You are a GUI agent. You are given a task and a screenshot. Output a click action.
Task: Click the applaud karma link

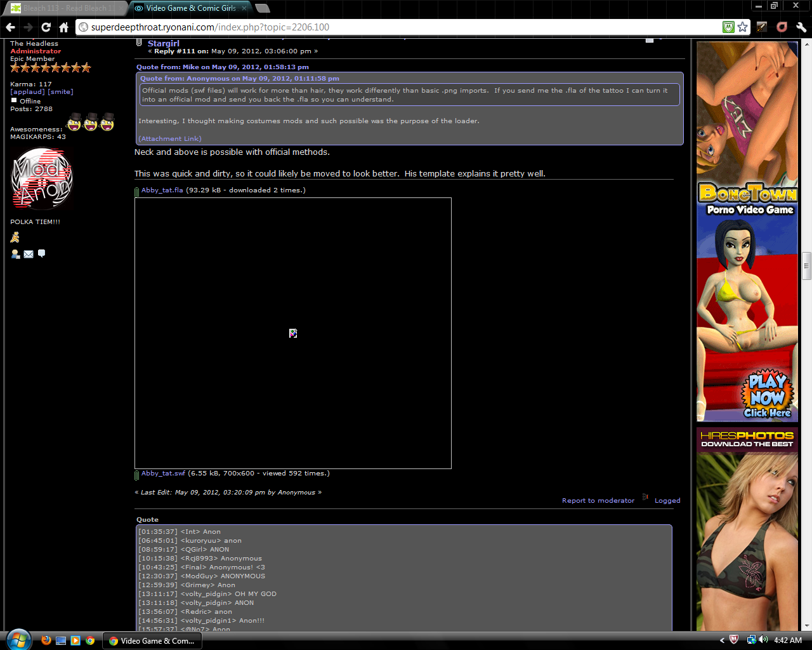coord(27,92)
